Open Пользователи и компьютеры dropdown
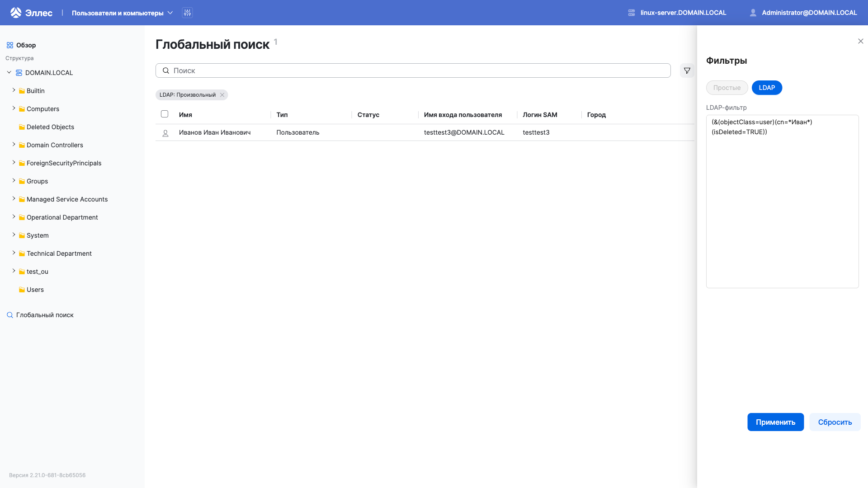This screenshot has height=488, width=868. tap(122, 13)
